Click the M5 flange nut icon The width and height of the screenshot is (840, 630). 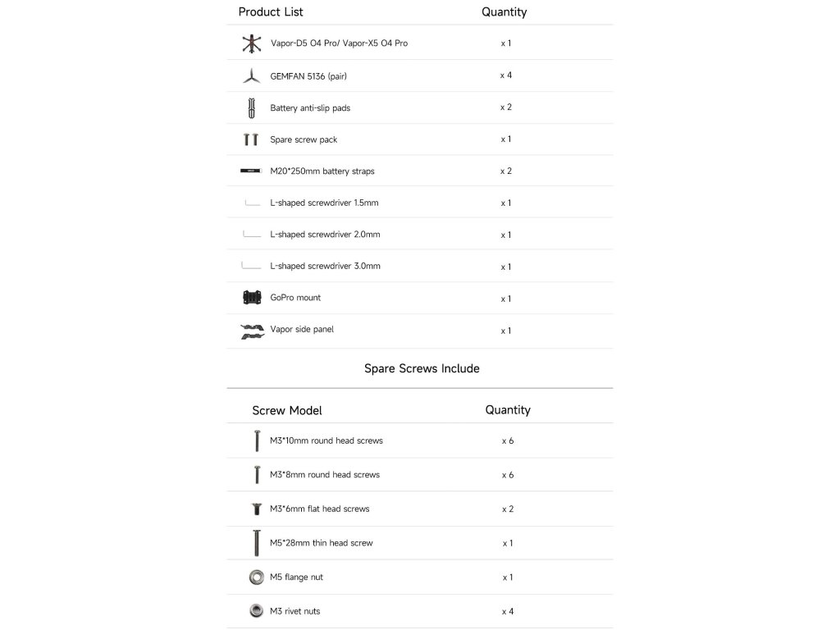click(x=256, y=577)
